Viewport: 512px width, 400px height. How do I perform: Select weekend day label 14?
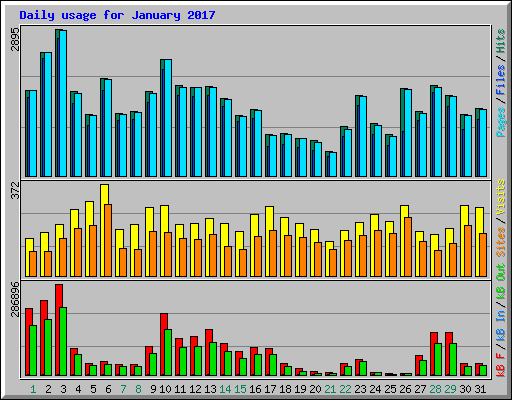[x=225, y=389]
